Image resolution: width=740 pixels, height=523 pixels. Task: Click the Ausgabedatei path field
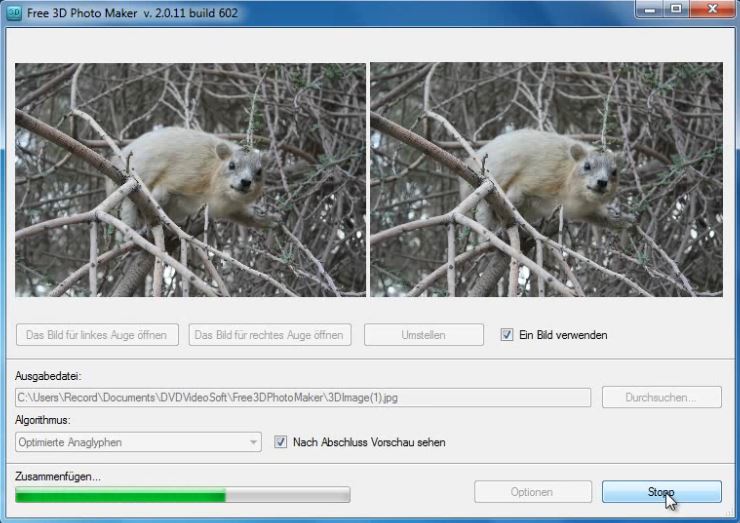[x=303, y=397]
